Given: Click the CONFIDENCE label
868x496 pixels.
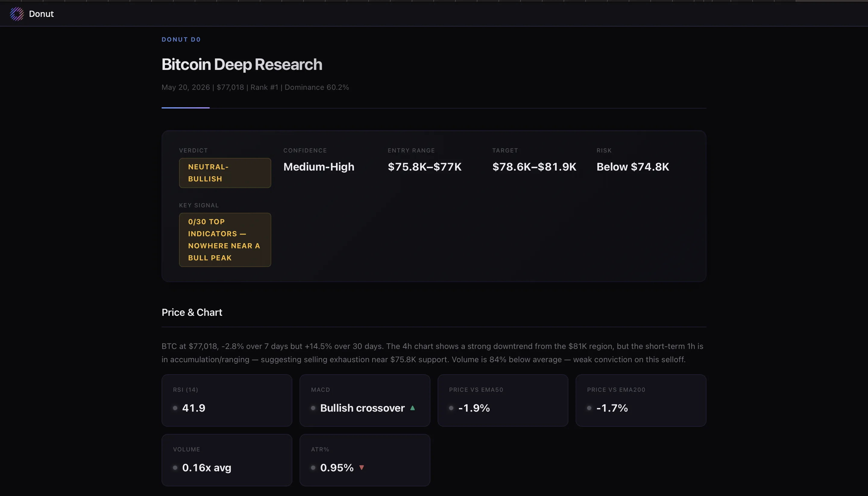Looking at the screenshot, I should coord(305,151).
